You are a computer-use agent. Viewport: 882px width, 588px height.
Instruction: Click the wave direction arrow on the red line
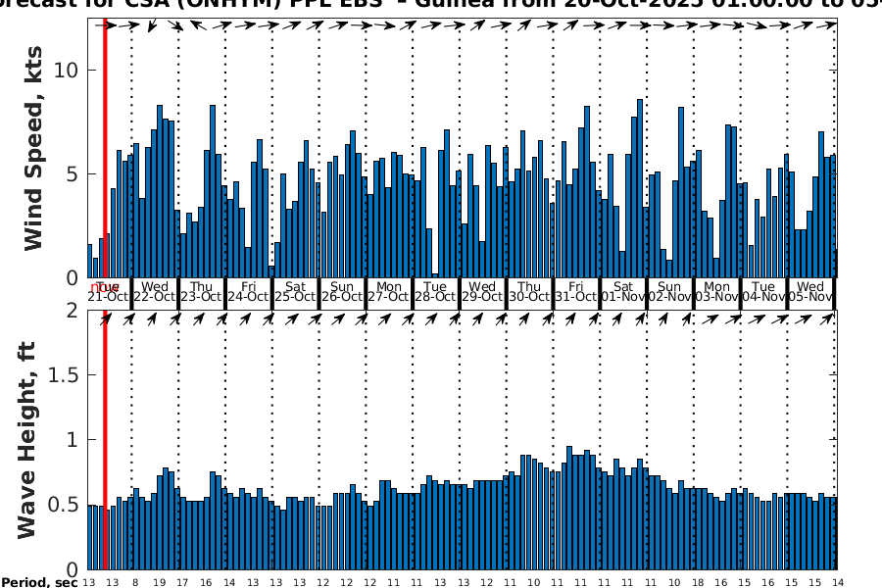[106, 318]
